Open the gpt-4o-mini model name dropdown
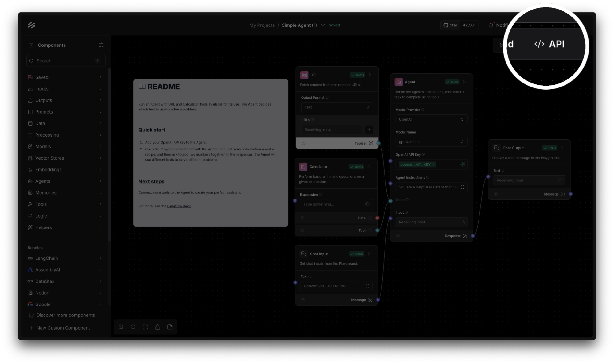Image resolution: width=614 pixels, height=364 pixels. tap(431, 142)
